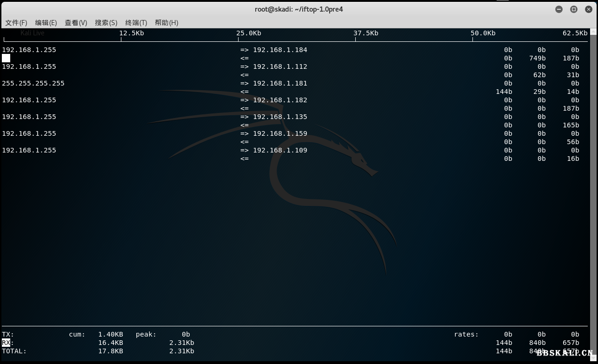Minimize the terminal window
The height and width of the screenshot is (364, 598).
pos(559,9)
